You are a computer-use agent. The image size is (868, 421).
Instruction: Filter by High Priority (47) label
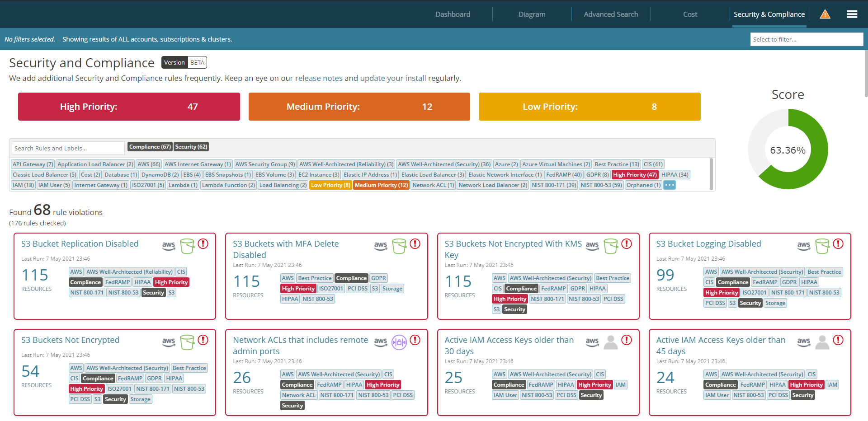point(635,175)
